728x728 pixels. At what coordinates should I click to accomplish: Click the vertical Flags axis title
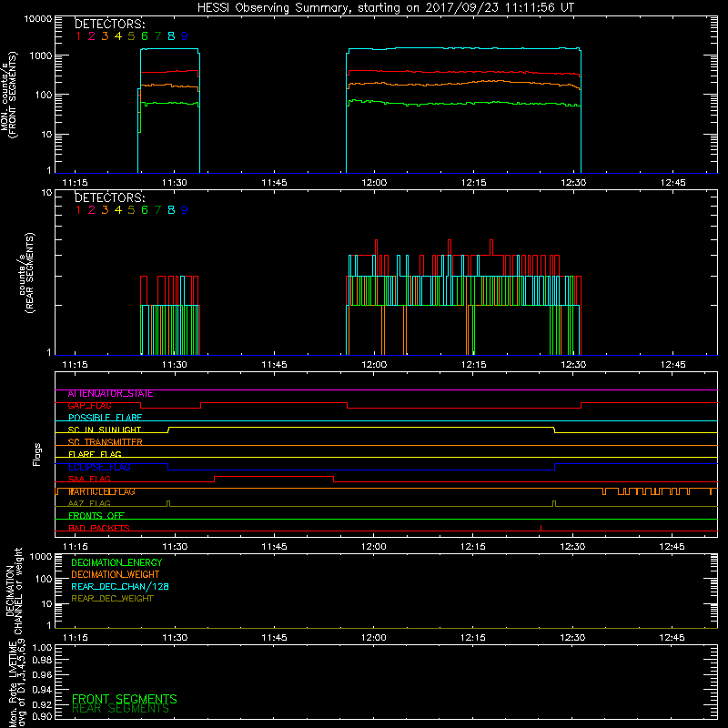coord(36,455)
